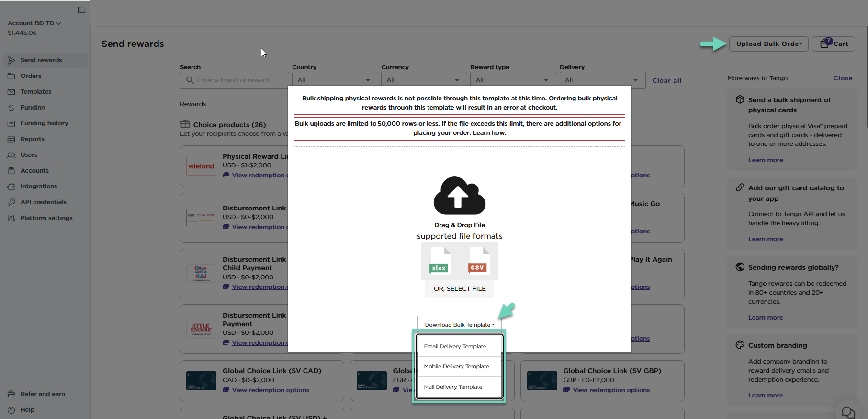The height and width of the screenshot is (419, 868).
Task: Click the cloud upload icon
Action: click(459, 196)
